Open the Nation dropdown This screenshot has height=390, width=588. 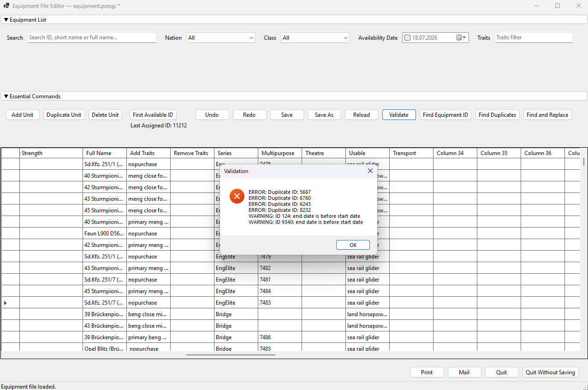pos(221,38)
